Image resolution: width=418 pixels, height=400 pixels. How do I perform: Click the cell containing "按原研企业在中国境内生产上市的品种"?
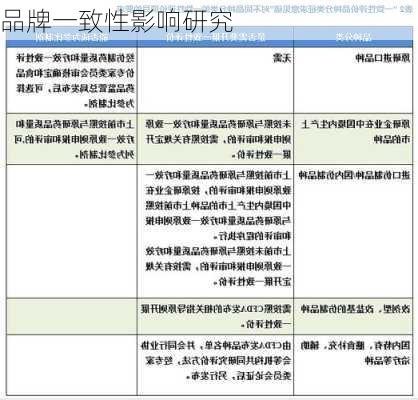(216, 231)
